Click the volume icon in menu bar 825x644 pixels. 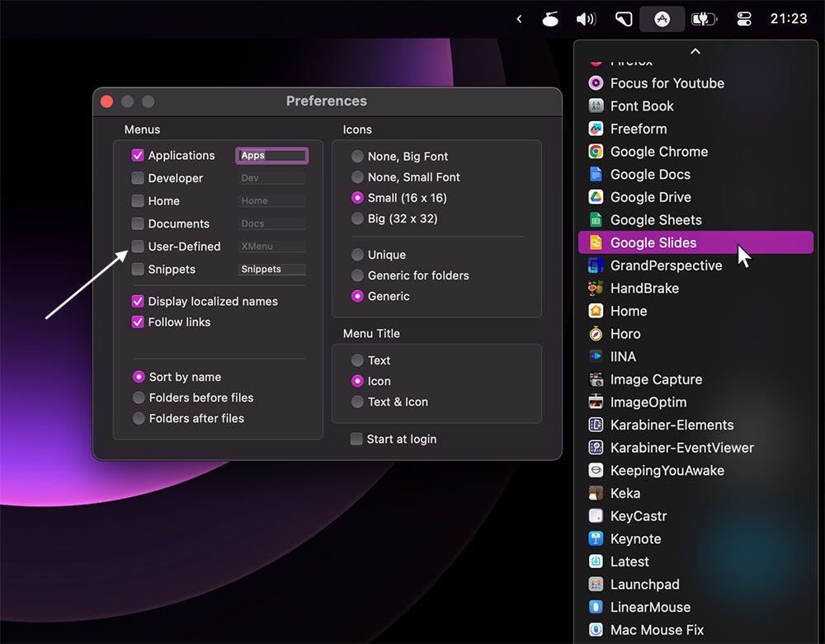(586, 20)
